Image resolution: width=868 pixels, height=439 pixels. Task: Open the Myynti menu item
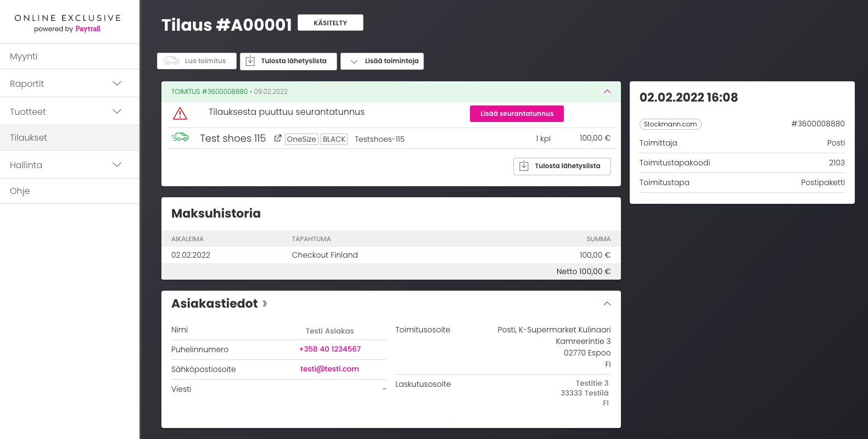(x=24, y=57)
